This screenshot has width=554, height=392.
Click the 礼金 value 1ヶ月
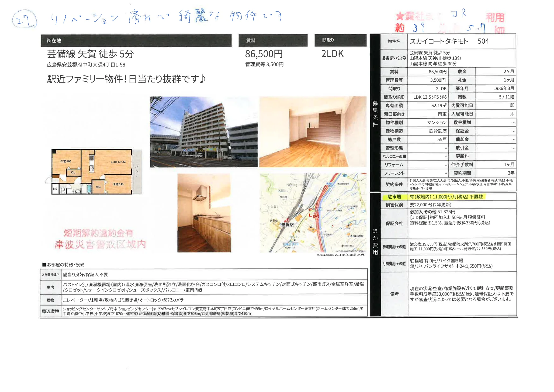(x=509, y=80)
